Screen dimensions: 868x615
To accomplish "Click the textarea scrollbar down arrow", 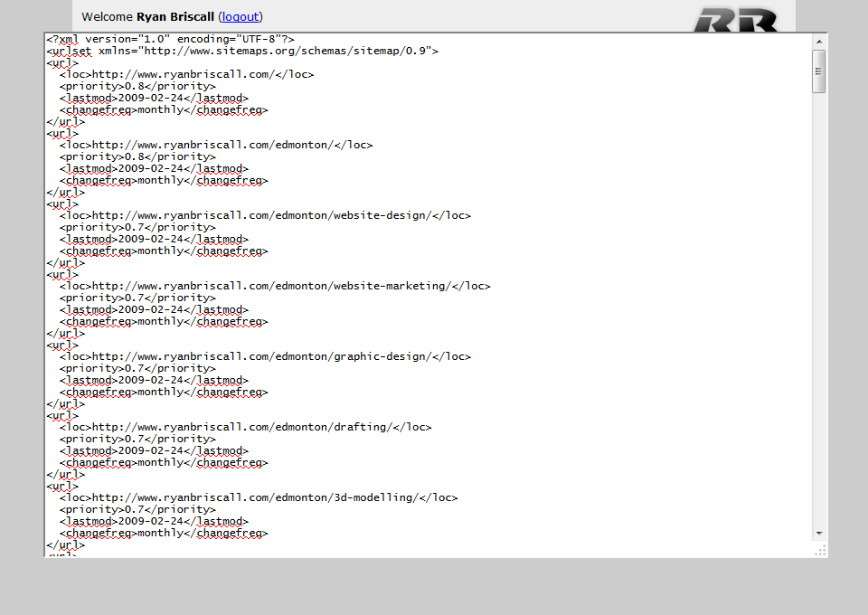I will [x=819, y=534].
